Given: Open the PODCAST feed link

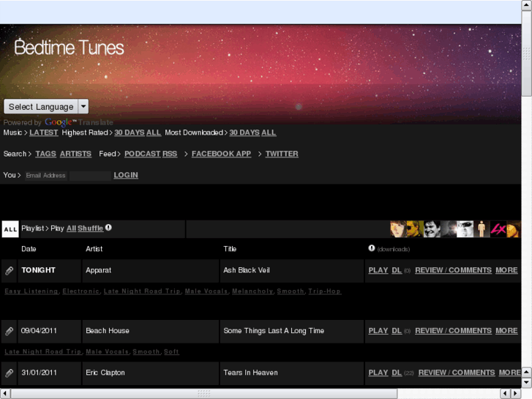Looking at the screenshot, I should (143, 154).
